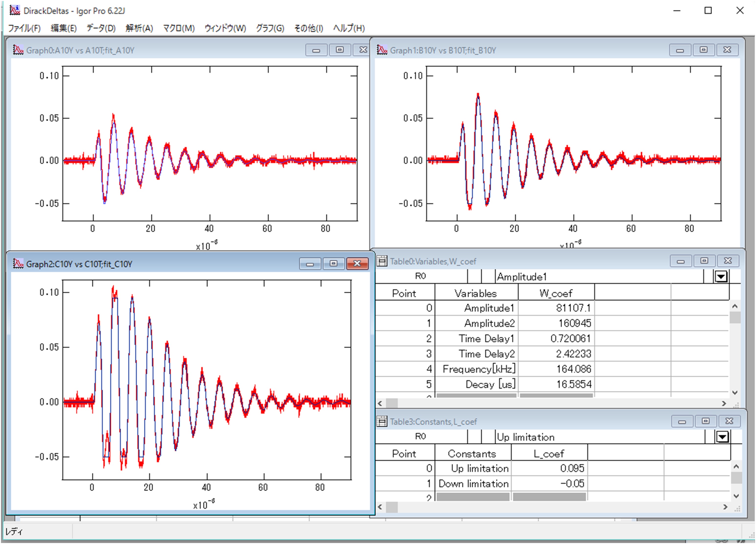Screen dimensions: 756x544
Task: Select the Up limitation cell in Table3
Action: click(473, 468)
